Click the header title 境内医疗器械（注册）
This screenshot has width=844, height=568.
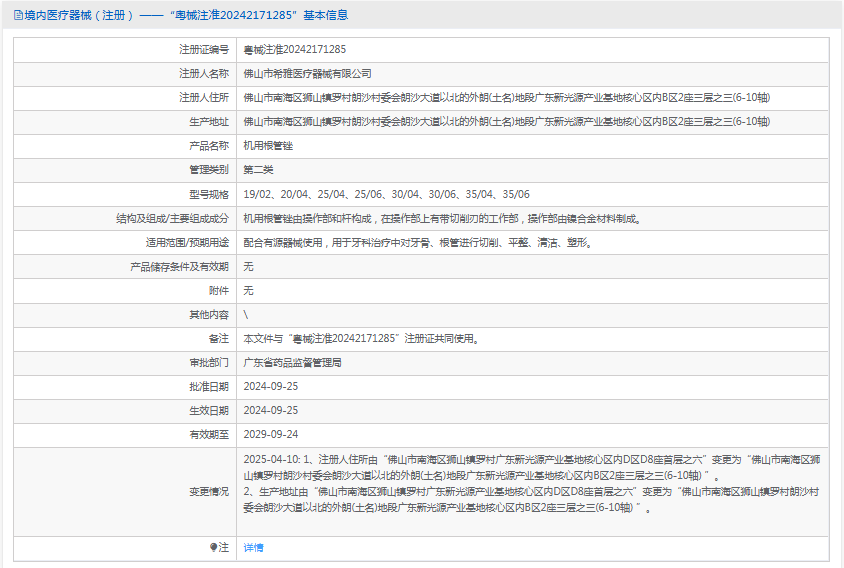[x=79, y=15]
